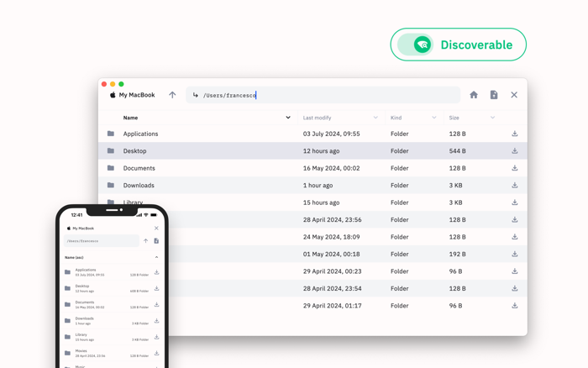Download Applications folder on phone
Screen dimensions: 588x368
pyautogui.click(x=157, y=272)
